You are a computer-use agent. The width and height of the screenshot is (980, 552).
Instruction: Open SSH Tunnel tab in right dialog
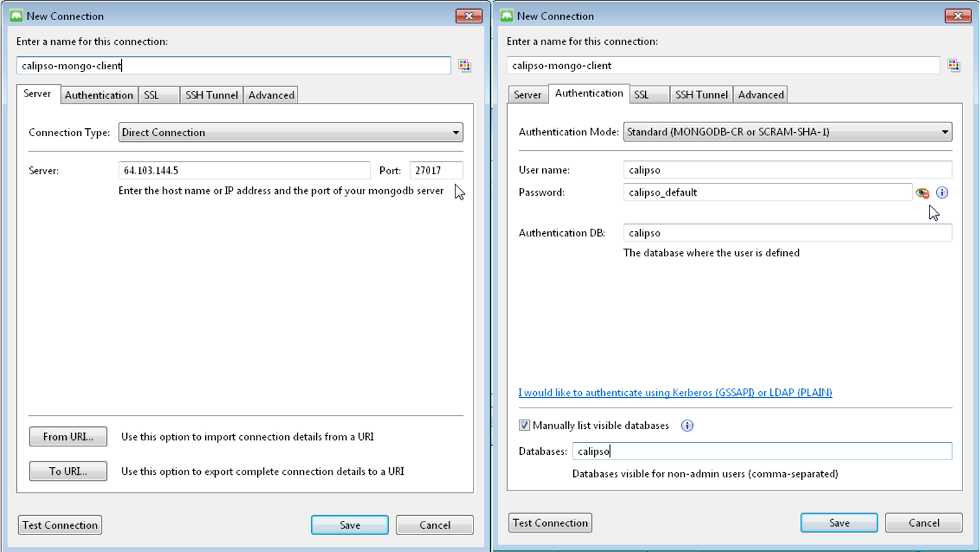coord(701,95)
